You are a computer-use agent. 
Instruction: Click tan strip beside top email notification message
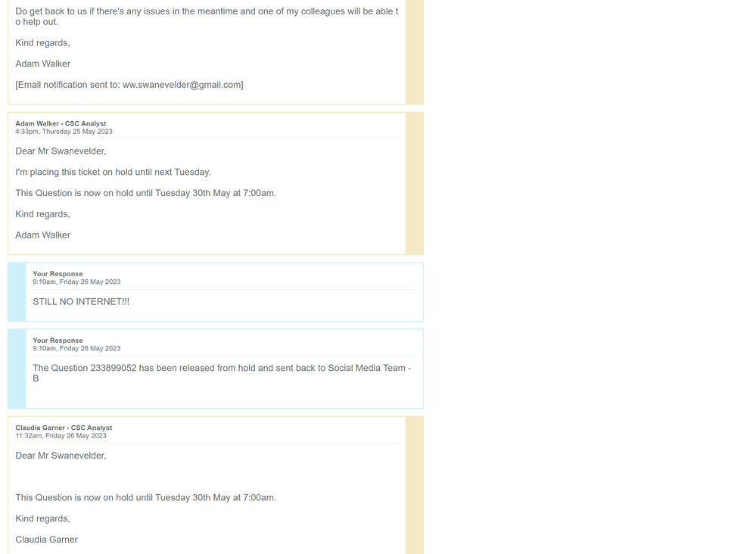coord(415,52)
